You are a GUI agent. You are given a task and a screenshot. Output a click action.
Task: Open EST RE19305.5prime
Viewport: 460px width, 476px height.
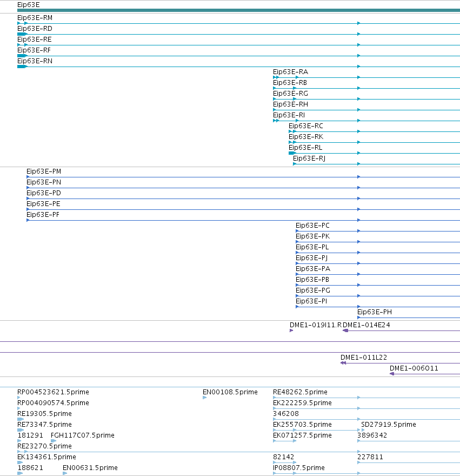(45, 414)
